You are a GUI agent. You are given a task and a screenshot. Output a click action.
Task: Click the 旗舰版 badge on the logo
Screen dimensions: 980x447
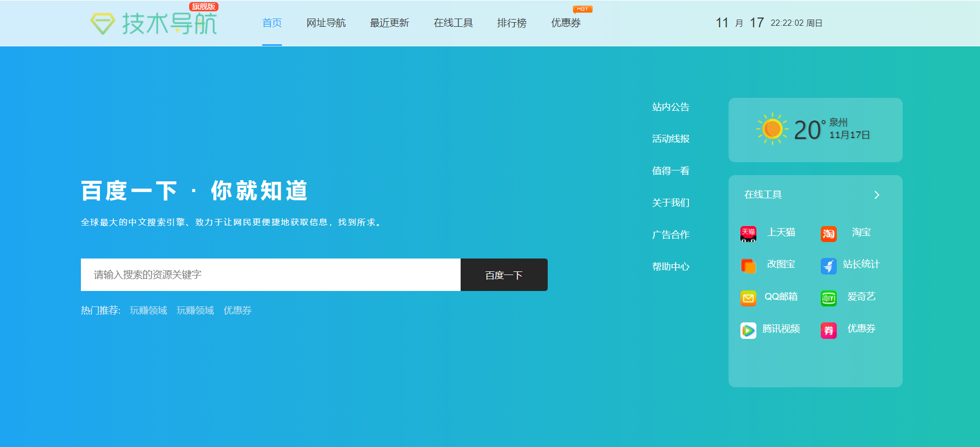click(x=204, y=7)
